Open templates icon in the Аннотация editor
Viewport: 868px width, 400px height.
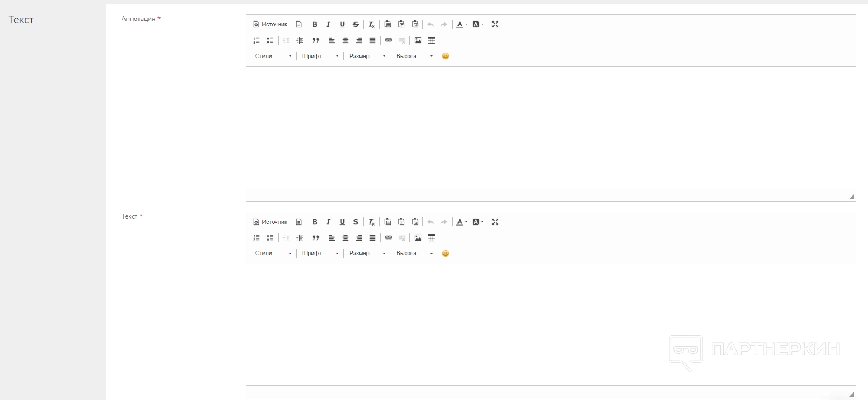pos(299,24)
